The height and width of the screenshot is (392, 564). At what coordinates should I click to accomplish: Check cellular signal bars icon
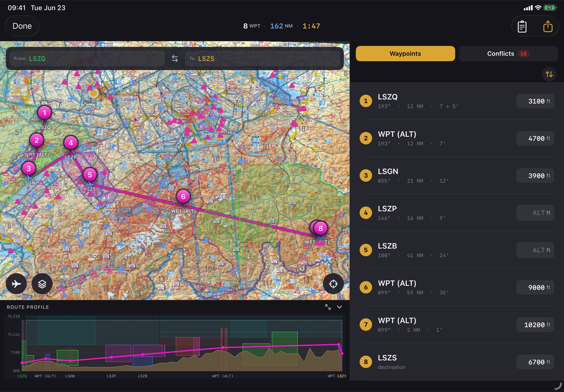coord(528,8)
